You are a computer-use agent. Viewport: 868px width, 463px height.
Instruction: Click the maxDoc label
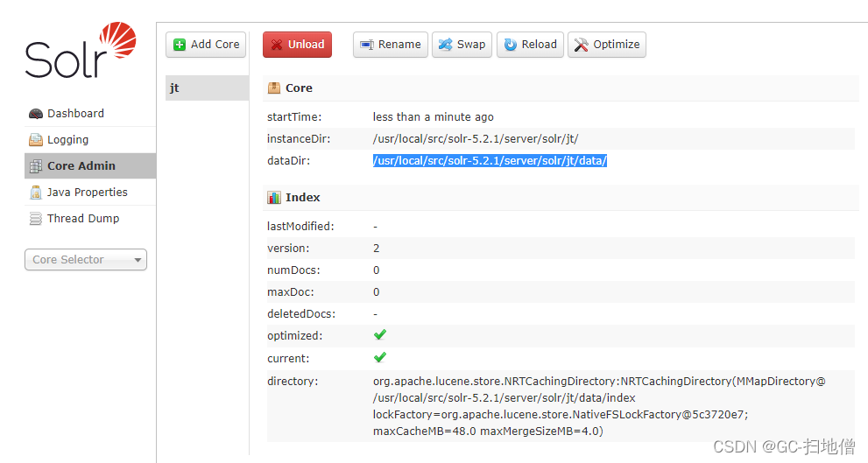click(x=291, y=292)
